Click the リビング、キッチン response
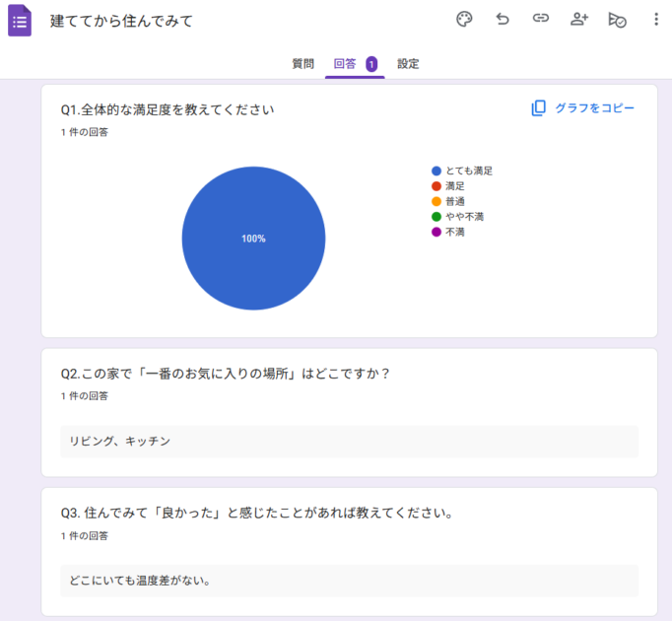672x621 pixels. click(x=120, y=442)
